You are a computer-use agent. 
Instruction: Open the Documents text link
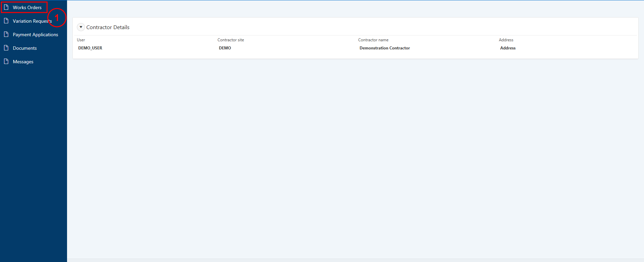[x=25, y=48]
